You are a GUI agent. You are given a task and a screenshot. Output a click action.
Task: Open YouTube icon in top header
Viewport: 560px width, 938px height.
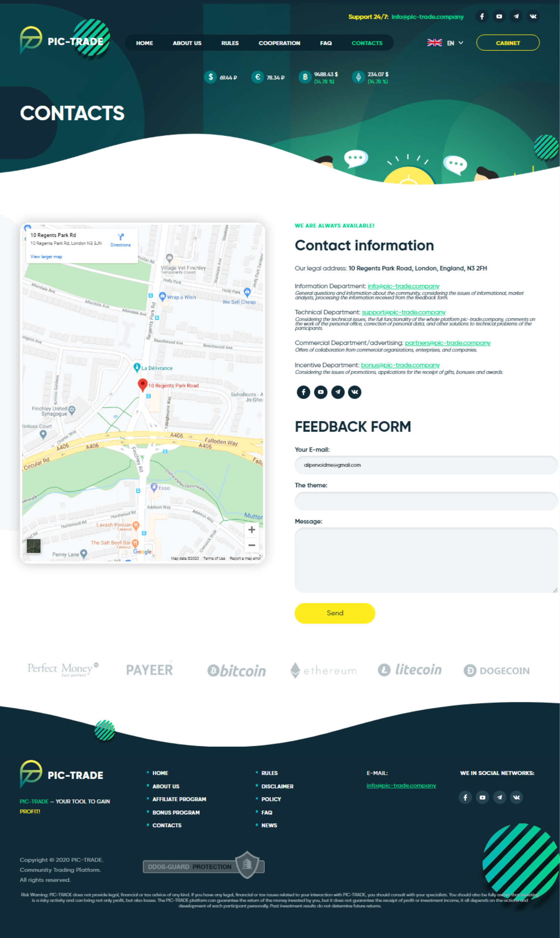point(499,17)
